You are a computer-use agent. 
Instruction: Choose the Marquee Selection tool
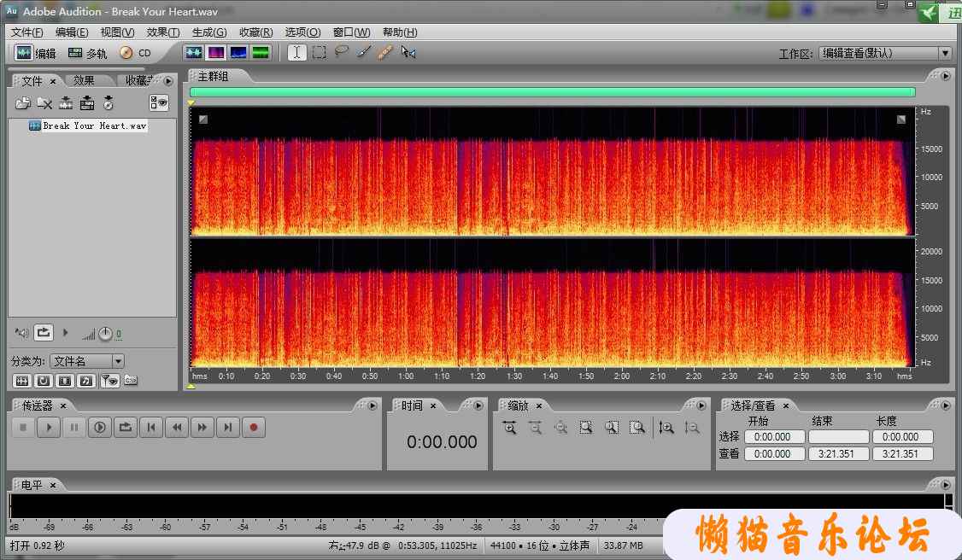[x=319, y=53]
